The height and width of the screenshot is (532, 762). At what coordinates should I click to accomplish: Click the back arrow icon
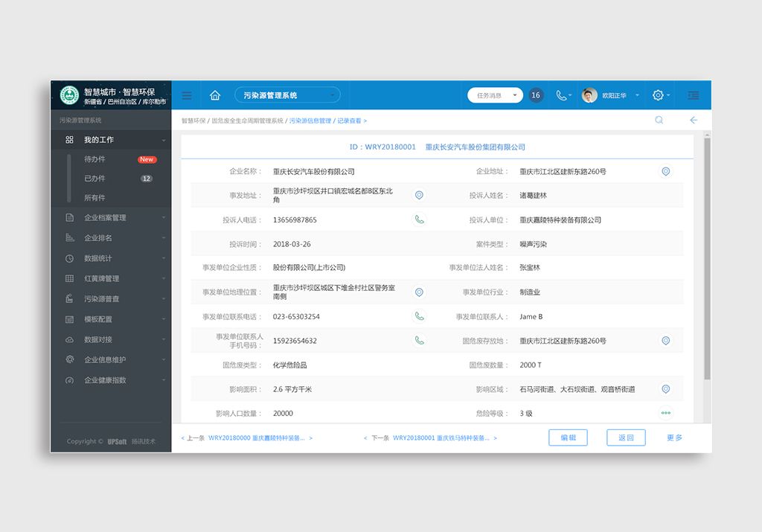pos(694,120)
